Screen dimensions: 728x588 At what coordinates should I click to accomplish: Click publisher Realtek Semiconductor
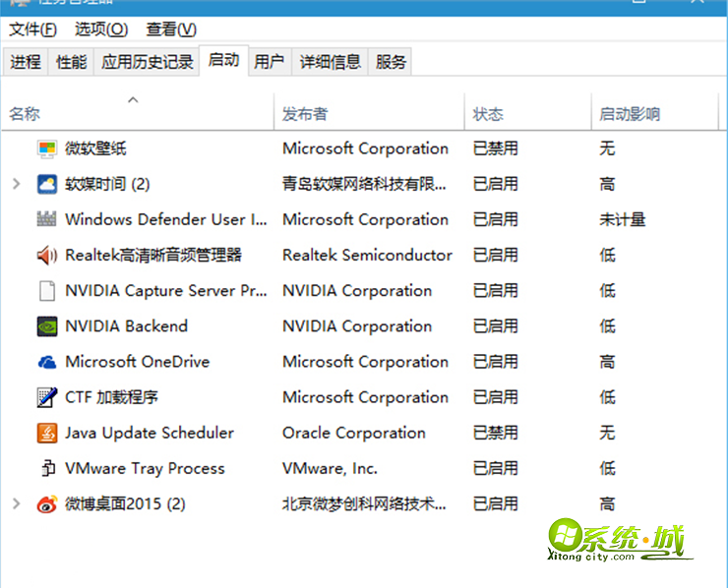click(x=367, y=256)
